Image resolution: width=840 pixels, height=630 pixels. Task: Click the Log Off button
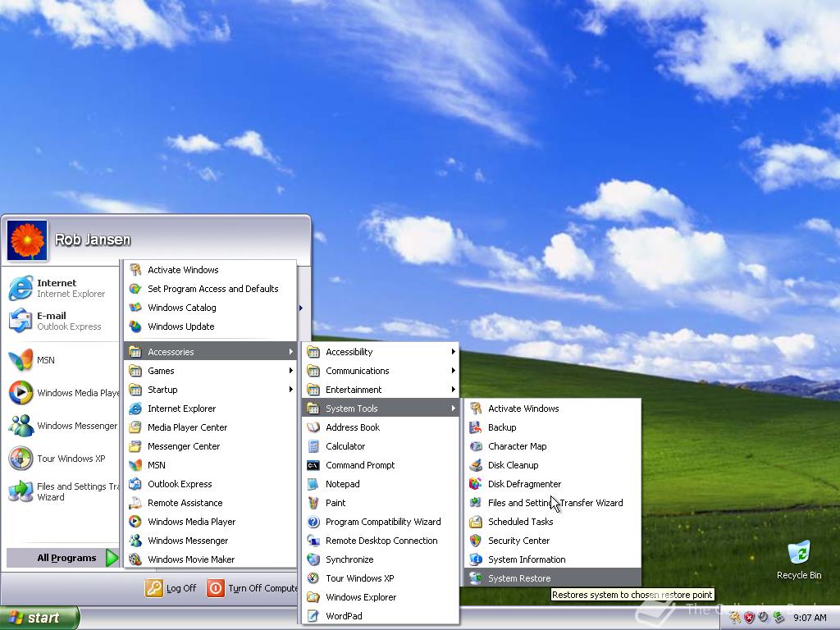click(171, 588)
